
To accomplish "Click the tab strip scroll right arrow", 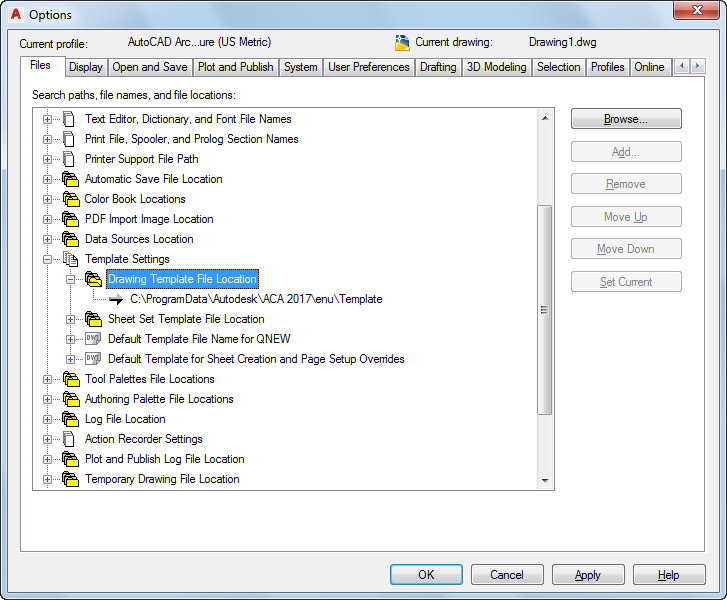I will pyautogui.click(x=697, y=66).
